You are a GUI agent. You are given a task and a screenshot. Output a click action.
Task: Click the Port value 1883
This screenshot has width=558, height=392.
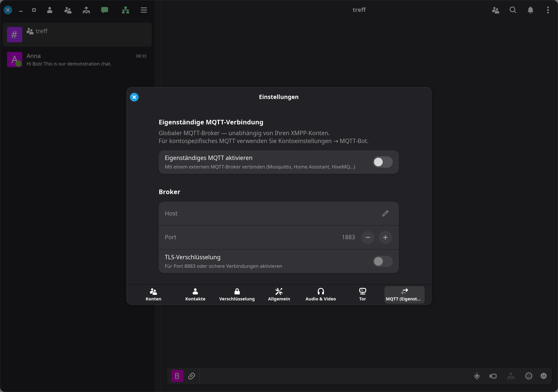pyautogui.click(x=348, y=237)
